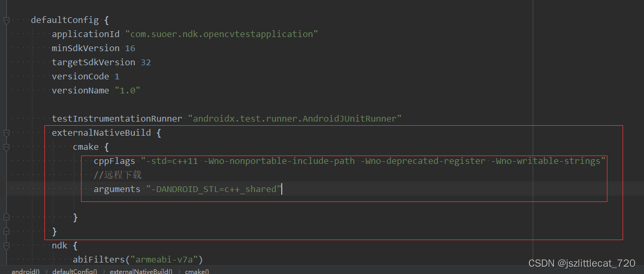Viewport: 644px width, 274px height.
Task: Select externalNativeBuild{} breadcrumb
Action: coord(141,271)
